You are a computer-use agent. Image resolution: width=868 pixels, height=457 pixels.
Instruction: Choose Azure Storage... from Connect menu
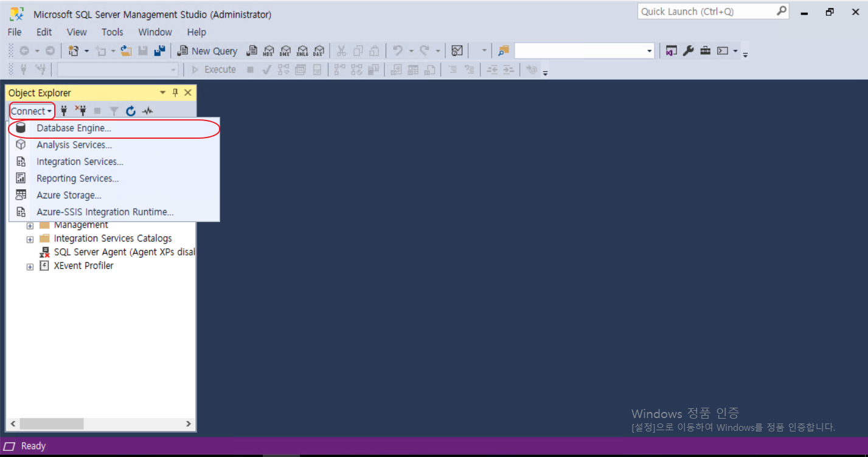pyautogui.click(x=114, y=195)
